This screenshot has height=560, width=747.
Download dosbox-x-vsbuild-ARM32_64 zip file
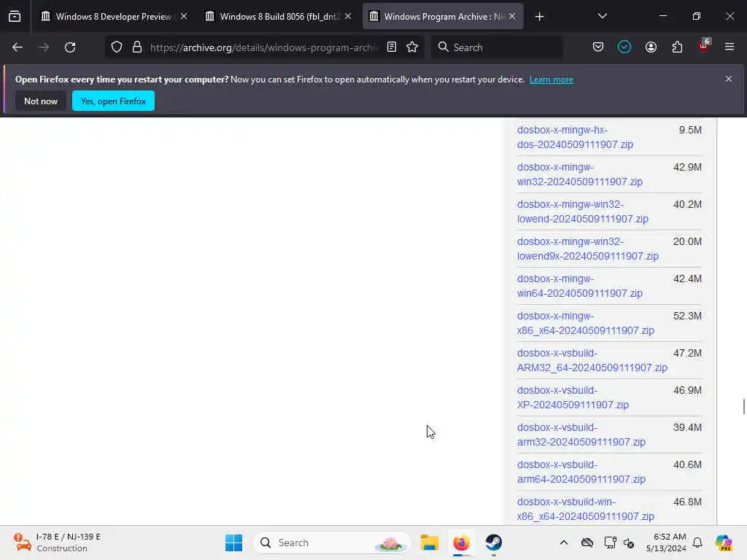click(592, 360)
